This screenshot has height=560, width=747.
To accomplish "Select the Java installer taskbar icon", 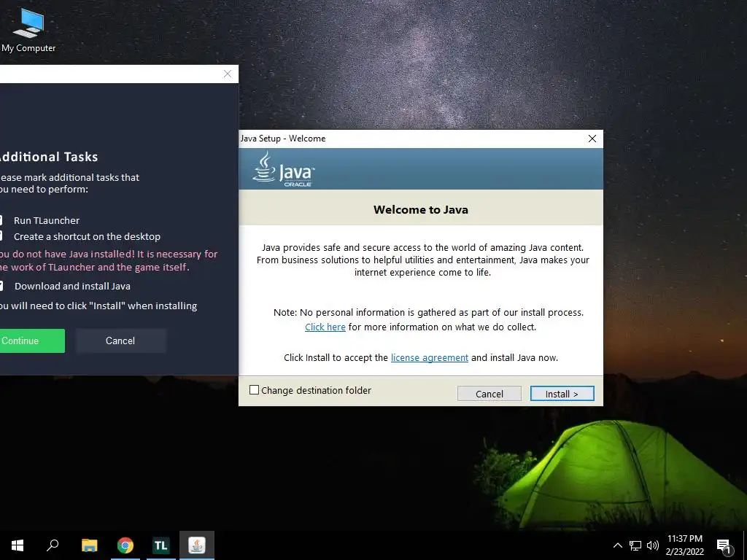I will [197, 545].
